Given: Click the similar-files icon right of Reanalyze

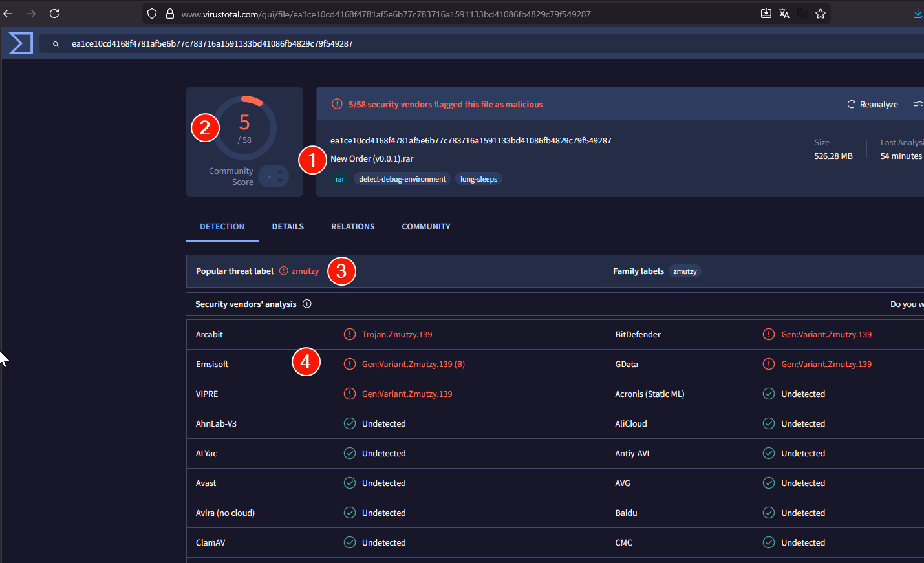Looking at the screenshot, I should [918, 104].
